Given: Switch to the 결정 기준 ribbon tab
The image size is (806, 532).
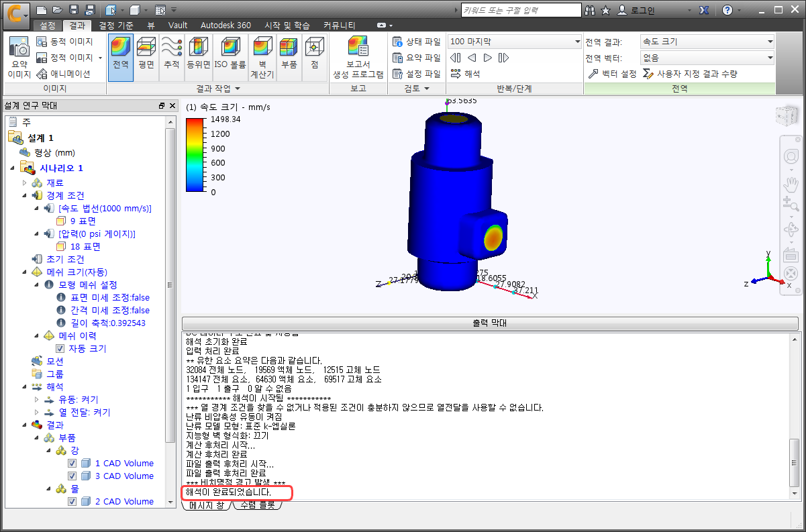Looking at the screenshot, I should tap(116, 25).
